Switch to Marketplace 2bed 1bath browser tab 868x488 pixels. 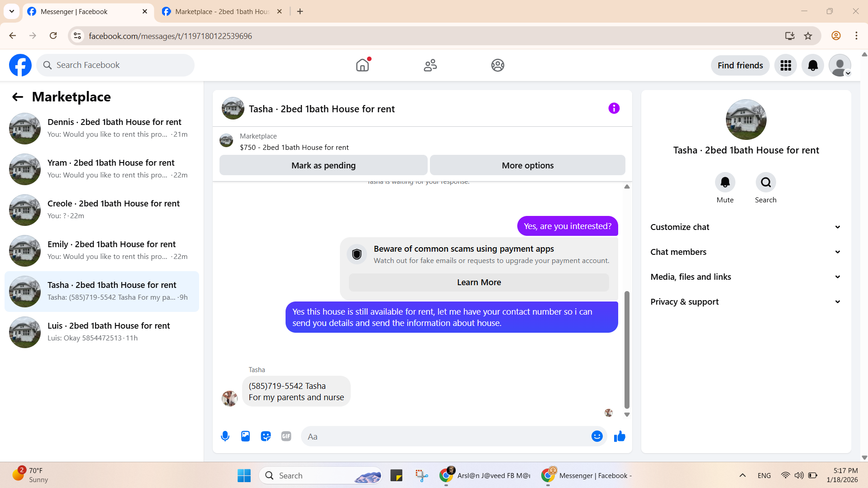(222, 12)
